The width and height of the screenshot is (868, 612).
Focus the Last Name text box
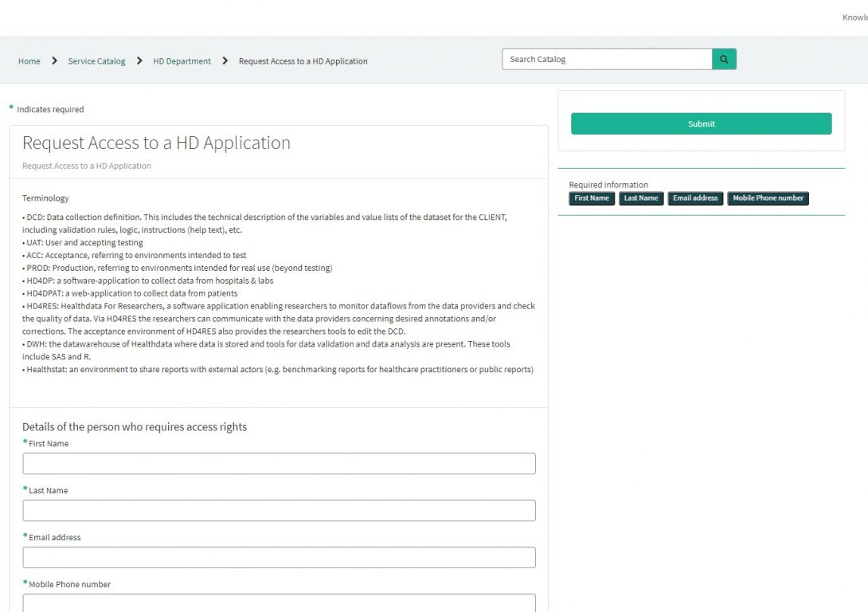tap(279, 511)
